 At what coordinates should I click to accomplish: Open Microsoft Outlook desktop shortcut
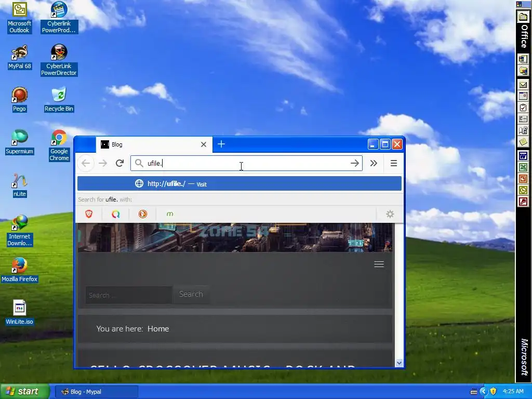click(19, 18)
